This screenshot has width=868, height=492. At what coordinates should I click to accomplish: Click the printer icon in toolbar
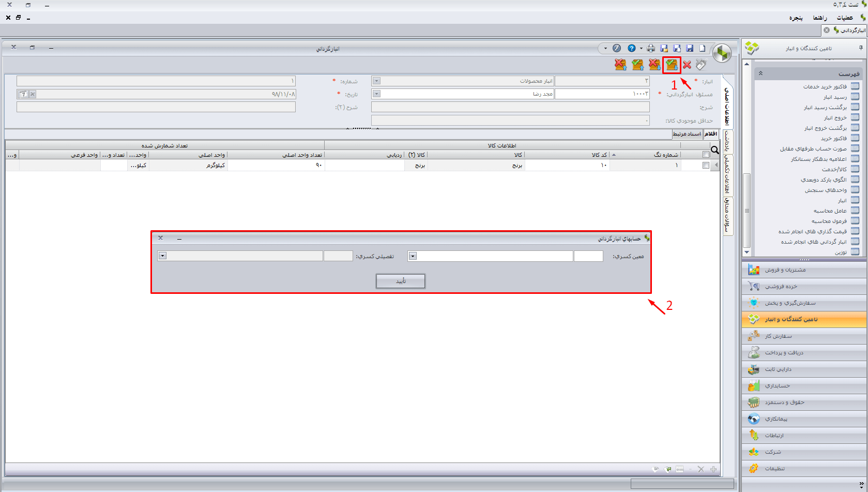651,48
